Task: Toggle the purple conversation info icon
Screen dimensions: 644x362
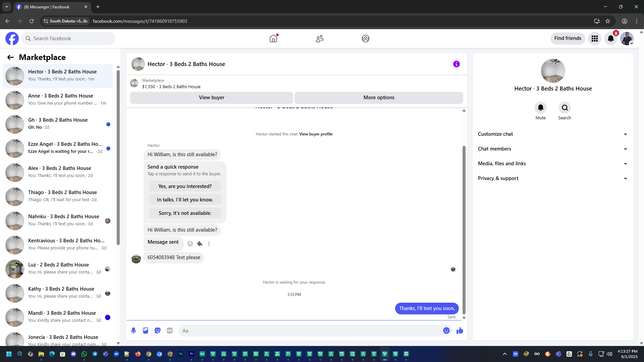Action: click(456, 64)
